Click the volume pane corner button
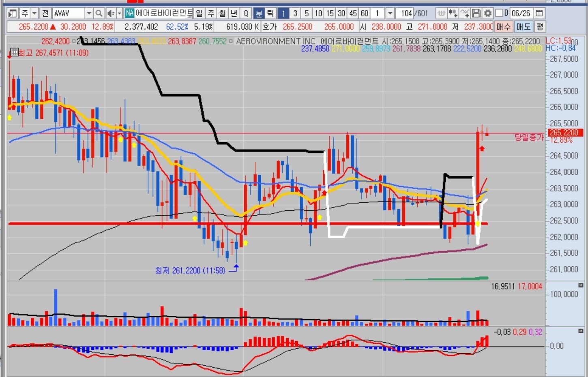The width and height of the screenshot is (588, 377). point(581,285)
